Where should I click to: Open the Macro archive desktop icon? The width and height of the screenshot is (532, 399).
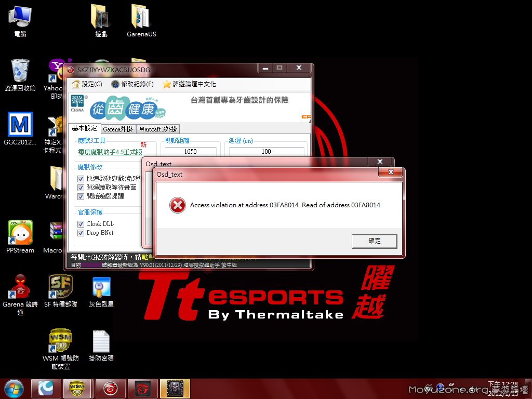click(54, 237)
